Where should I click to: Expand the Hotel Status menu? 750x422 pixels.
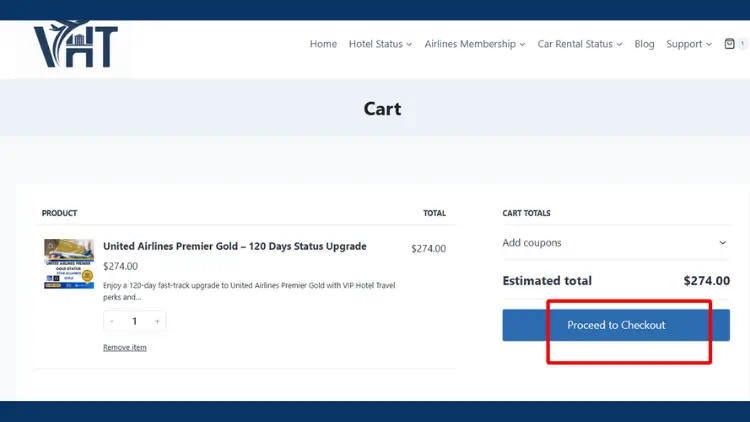click(380, 44)
